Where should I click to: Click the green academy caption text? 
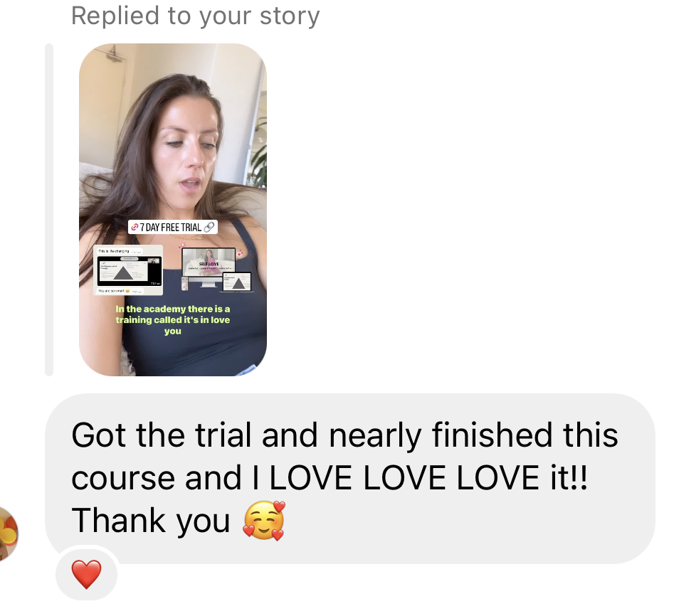point(173,320)
